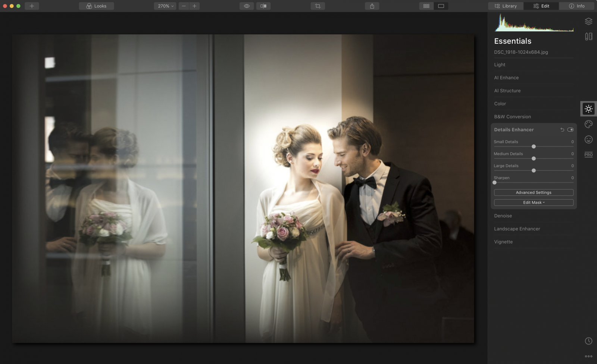Switch to single image view mode
Screen dimensions: 597x364
(x=441, y=6)
